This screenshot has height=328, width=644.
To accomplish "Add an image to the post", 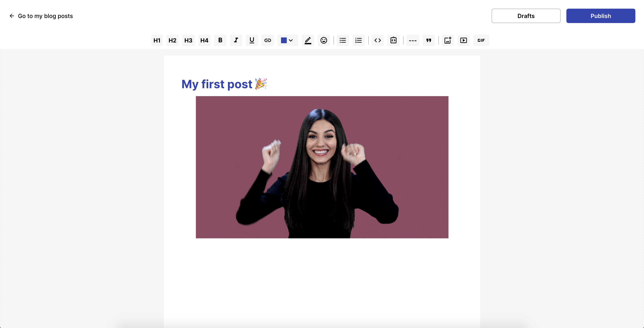I will (447, 40).
